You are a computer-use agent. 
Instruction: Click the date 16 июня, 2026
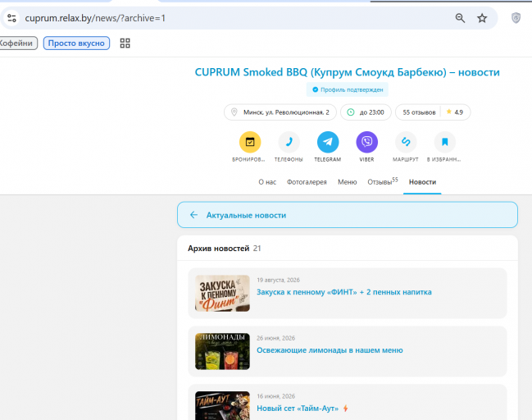coord(276,396)
